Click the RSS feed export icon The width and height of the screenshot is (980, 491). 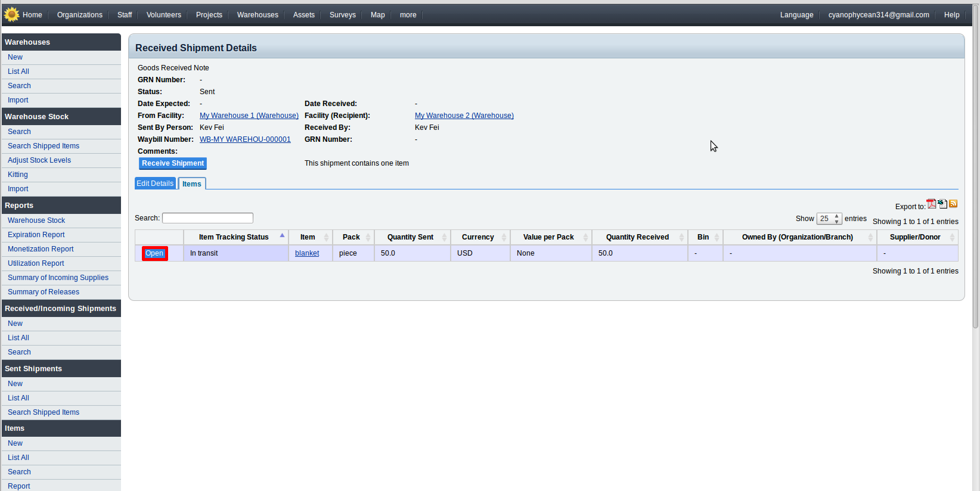click(x=953, y=204)
